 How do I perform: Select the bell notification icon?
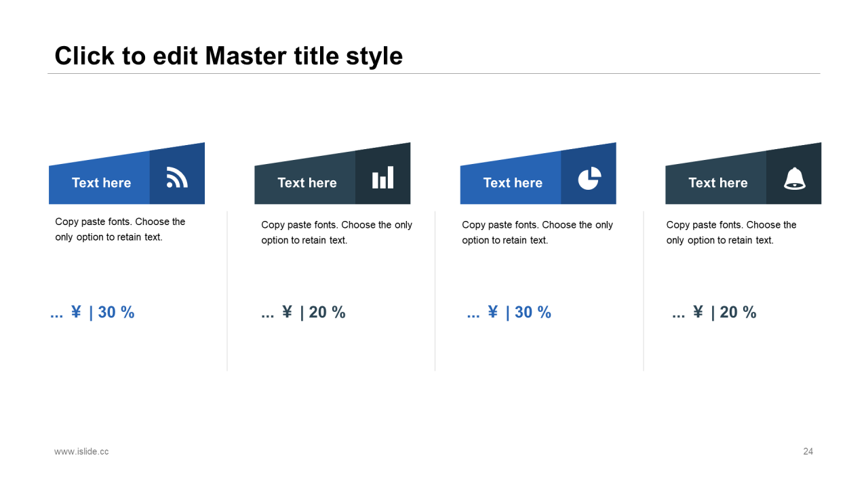click(794, 178)
